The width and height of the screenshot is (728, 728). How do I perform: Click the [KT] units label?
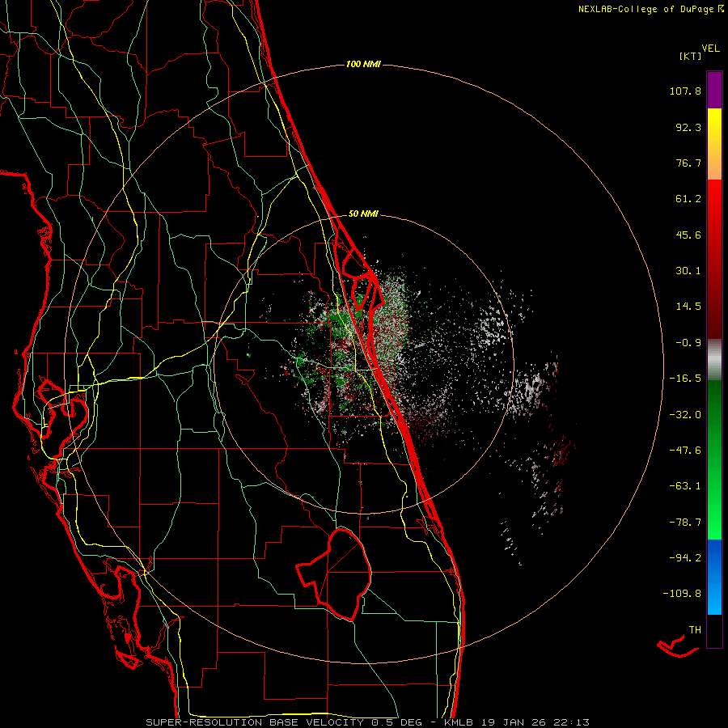coord(690,56)
